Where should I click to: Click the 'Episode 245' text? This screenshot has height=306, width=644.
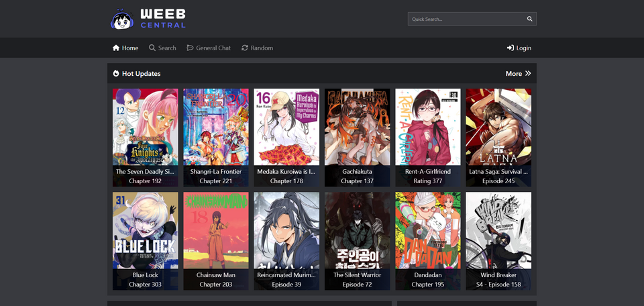point(498,181)
